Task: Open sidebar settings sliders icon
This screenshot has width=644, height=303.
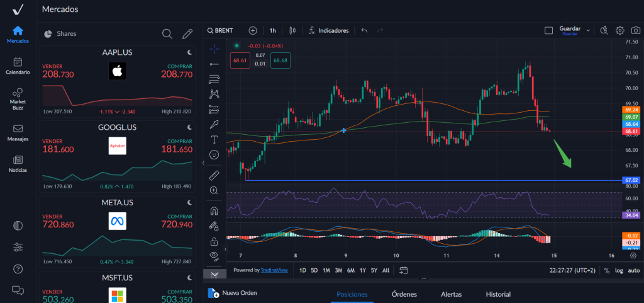Action: (18, 247)
